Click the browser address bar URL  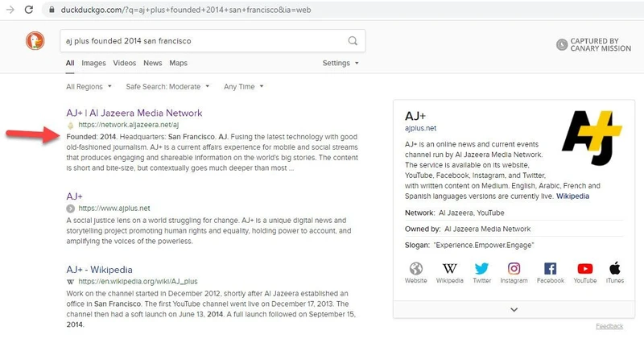coord(186,10)
